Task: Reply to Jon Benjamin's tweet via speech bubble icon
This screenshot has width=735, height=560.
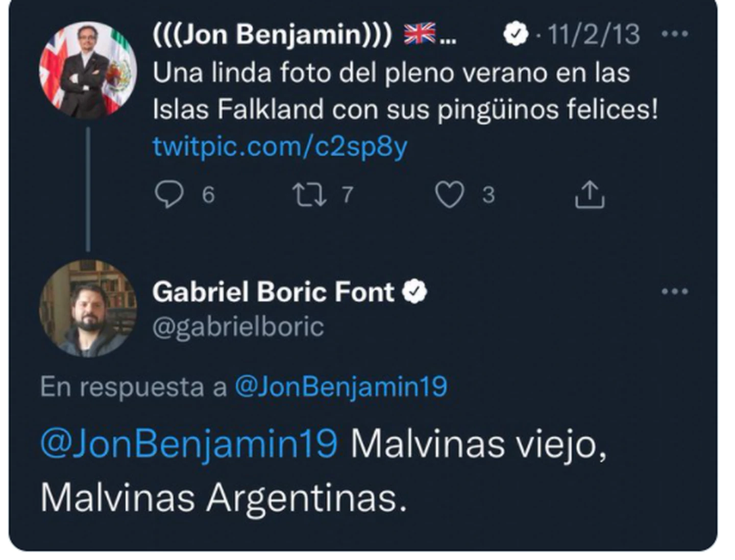Action: coord(169,194)
